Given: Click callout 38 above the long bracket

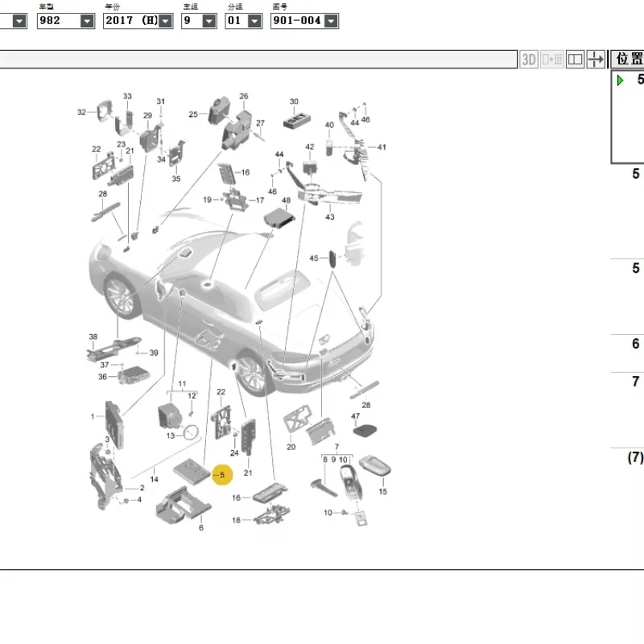Looking at the screenshot, I should tap(93, 336).
